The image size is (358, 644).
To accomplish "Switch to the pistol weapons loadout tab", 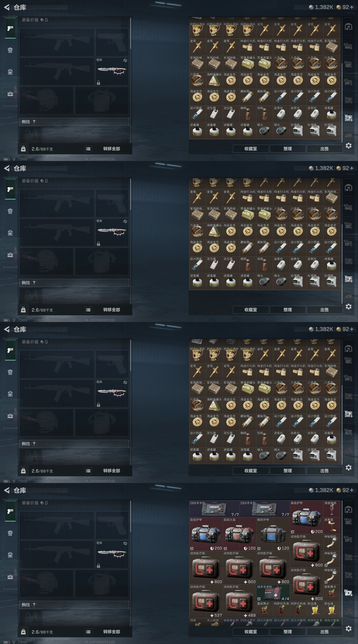I will (x=10, y=511).
